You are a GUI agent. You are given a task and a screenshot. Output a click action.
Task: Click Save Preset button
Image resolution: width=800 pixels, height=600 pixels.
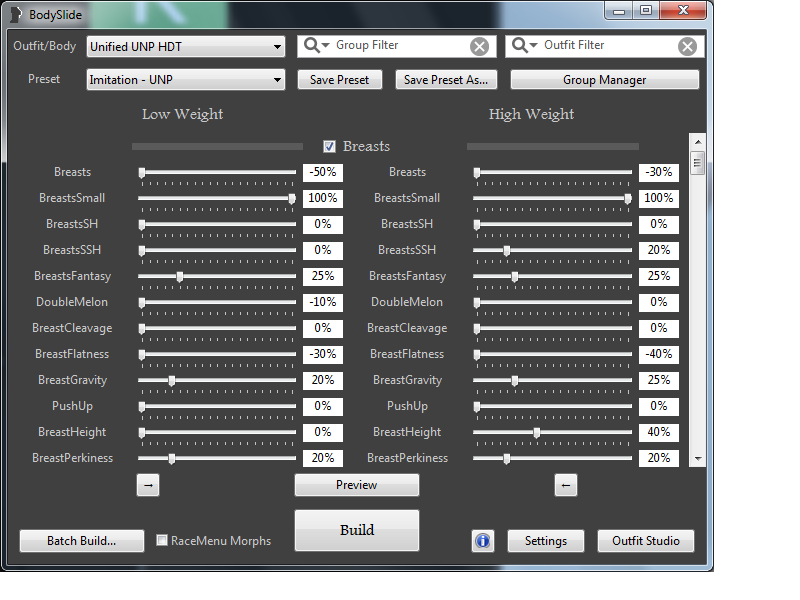pyautogui.click(x=340, y=80)
